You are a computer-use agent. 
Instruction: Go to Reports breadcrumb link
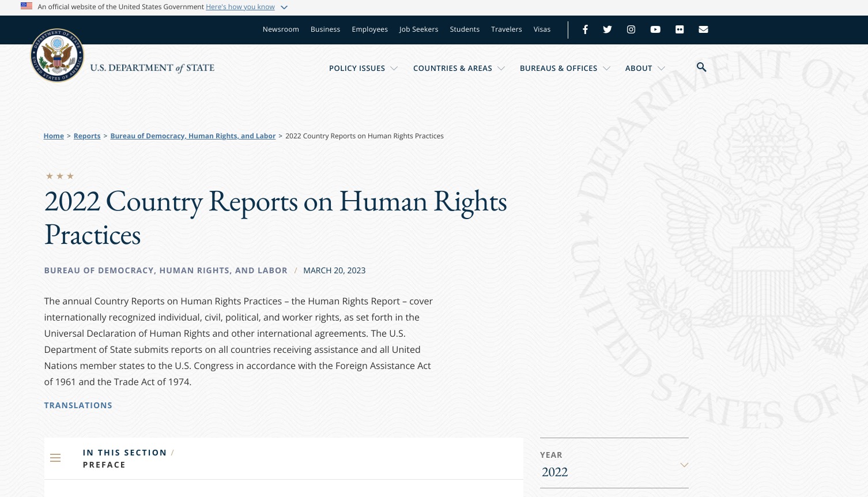point(87,136)
